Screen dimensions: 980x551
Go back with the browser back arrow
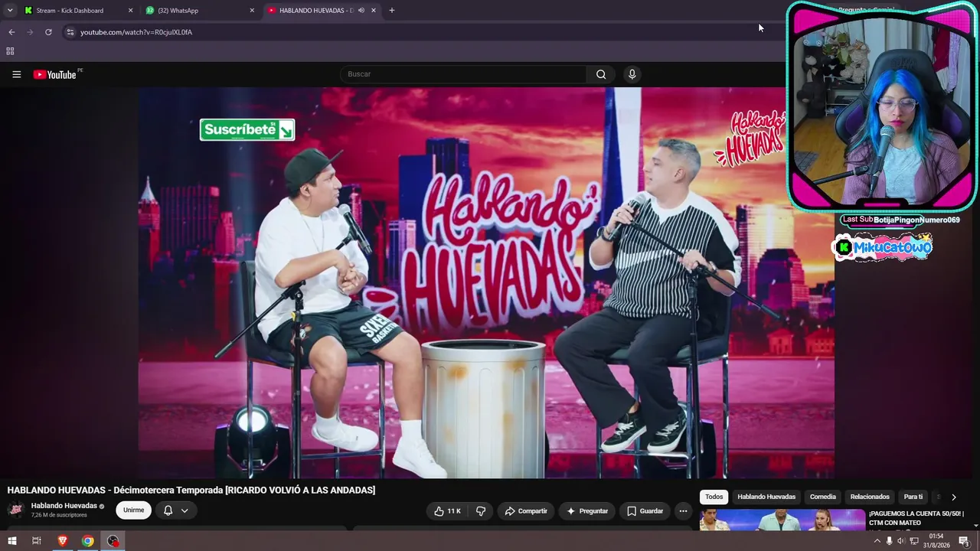pos(11,32)
